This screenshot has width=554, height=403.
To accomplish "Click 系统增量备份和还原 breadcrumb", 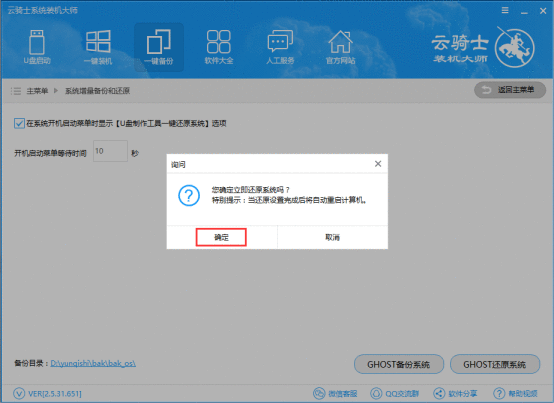I will pyautogui.click(x=97, y=91).
